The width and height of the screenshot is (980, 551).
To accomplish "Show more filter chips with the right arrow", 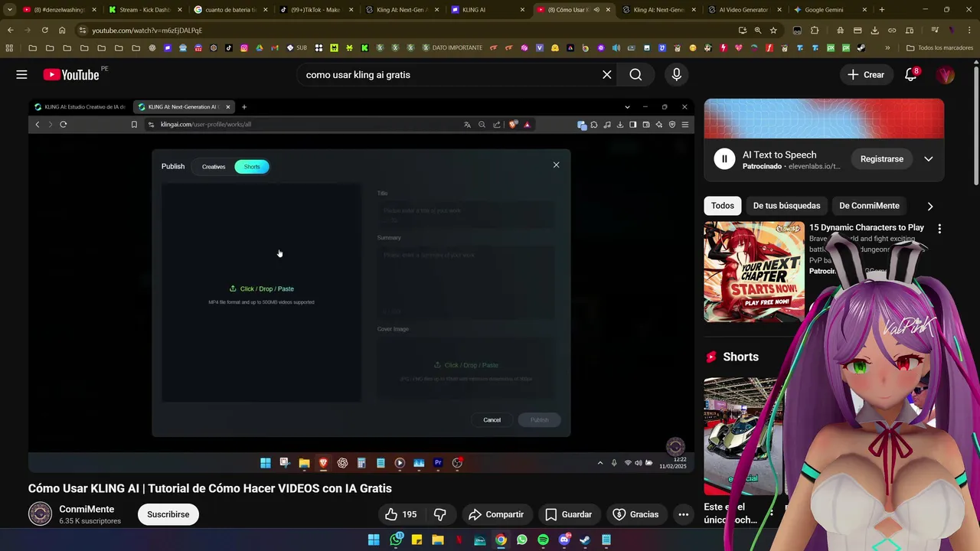I will point(929,206).
